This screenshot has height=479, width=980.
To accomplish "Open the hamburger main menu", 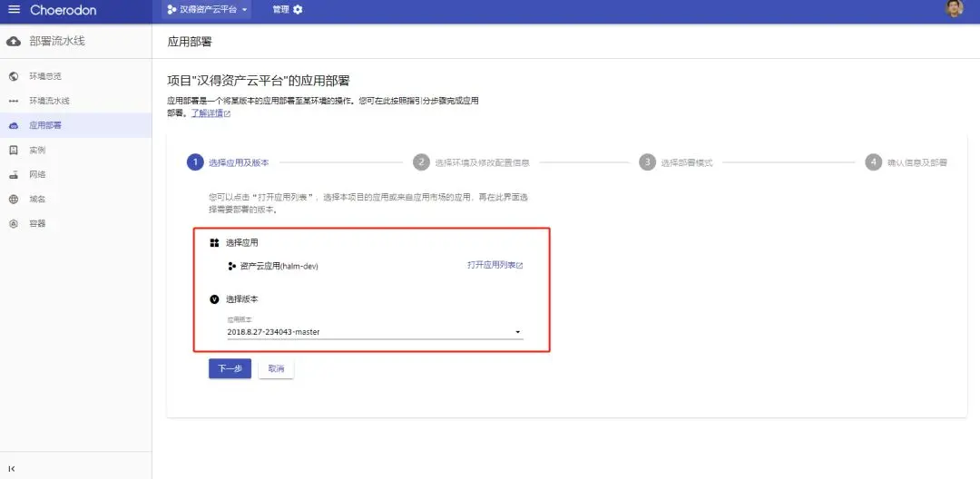I will [x=14, y=10].
